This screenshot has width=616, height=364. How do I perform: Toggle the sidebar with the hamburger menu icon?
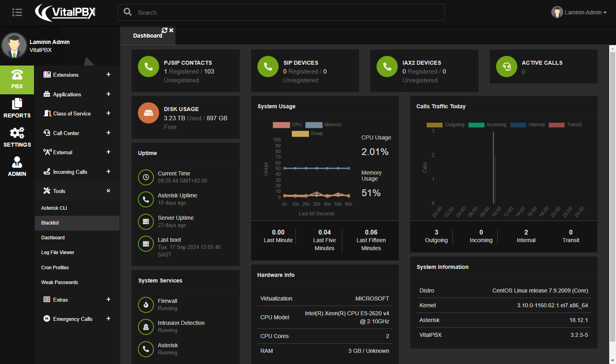(x=17, y=12)
